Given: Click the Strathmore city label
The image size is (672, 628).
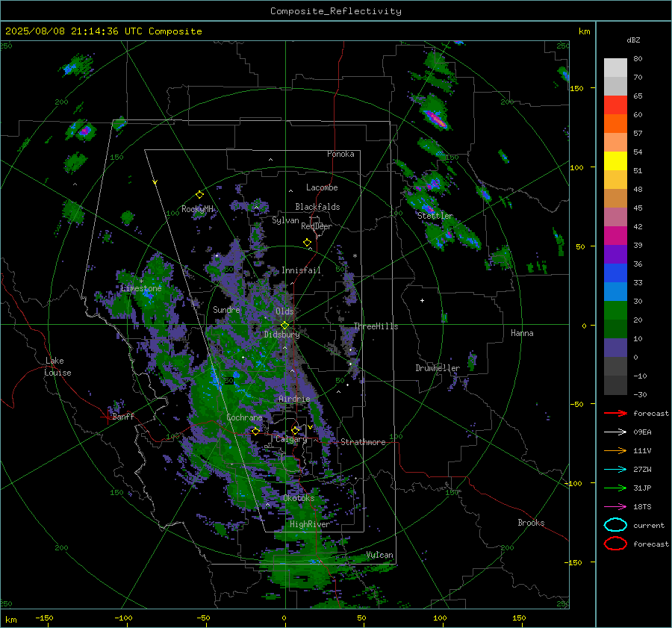Looking at the screenshot, I should [363, 442].
